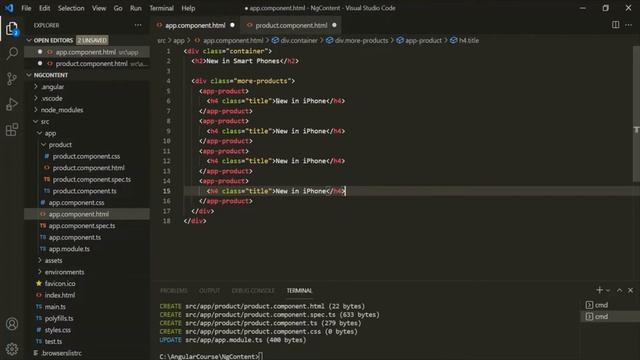The image size is (640, 360).
Task: Expand the assets folder
Action: pyautogui.click(x=53, y=260)
